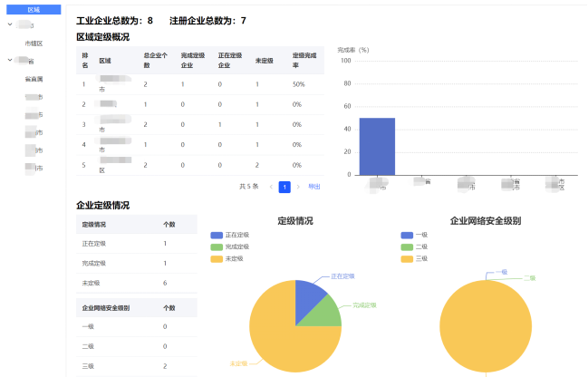
Task: Click the blue 50% completion bar
Action: pos(376,146)
